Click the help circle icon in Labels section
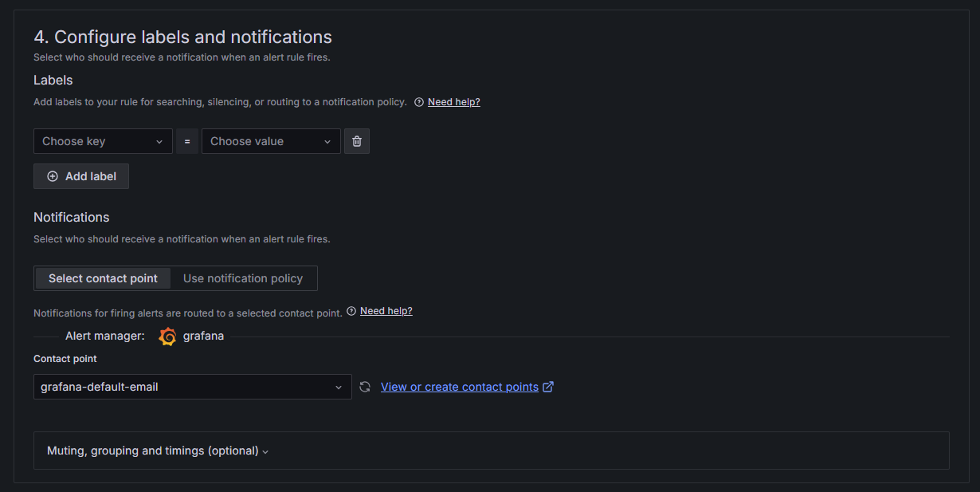Viewport: 980px width, 492px height. click(x=419, y=102)
